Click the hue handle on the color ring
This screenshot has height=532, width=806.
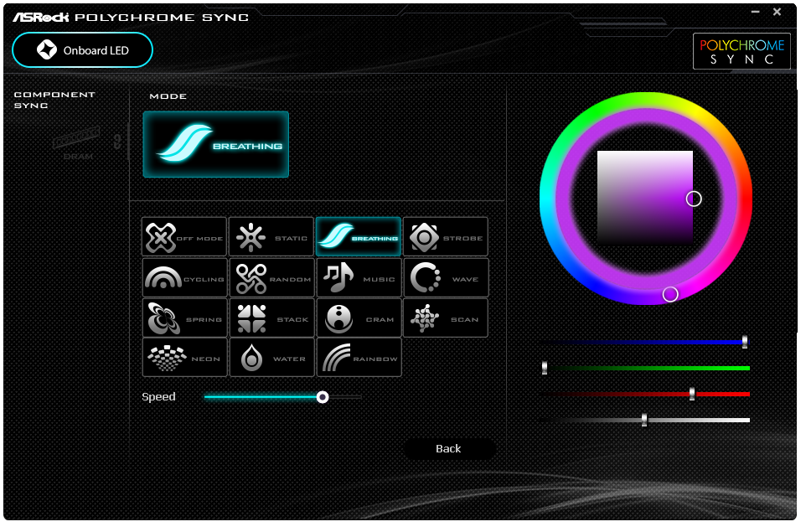[670, 294]
